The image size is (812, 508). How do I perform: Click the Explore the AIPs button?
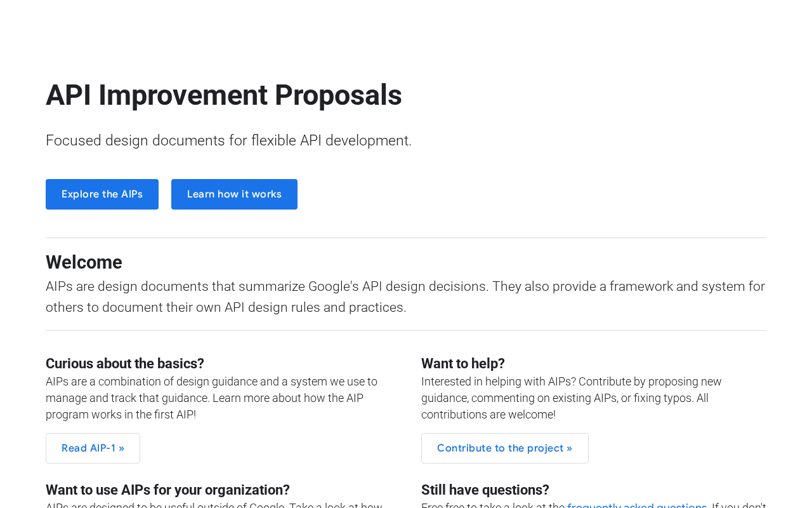(102, 194)
